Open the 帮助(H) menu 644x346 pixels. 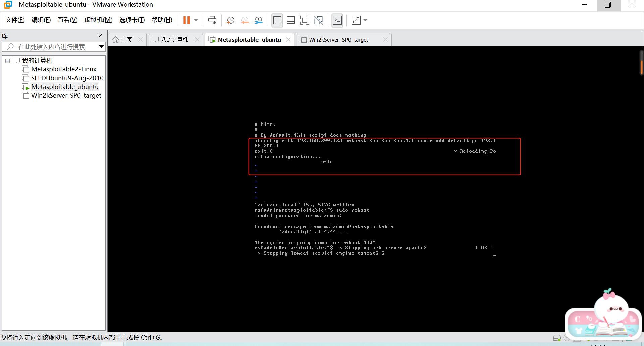coord(162,20)
